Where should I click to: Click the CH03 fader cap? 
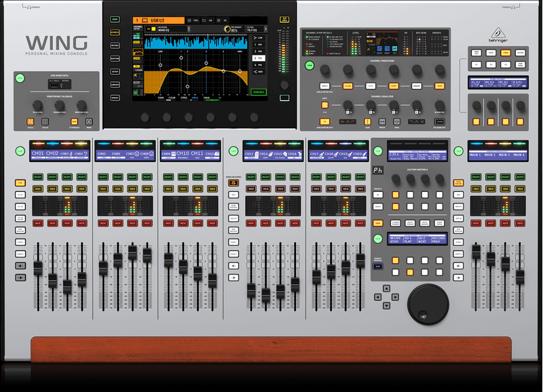(67, 287)
